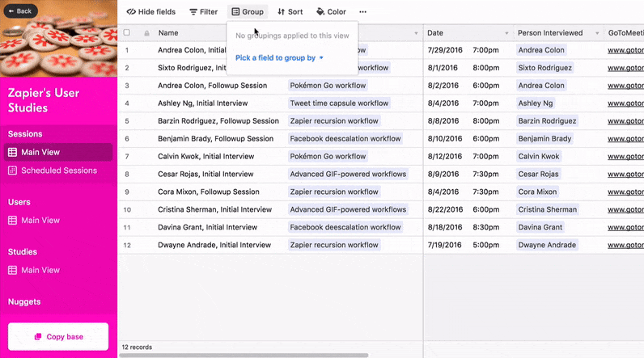Image resolution: width=644 pixels, height=358 pixels.
Task: Open Scheduled Sessions view
Action: click(x=58, y=171)
